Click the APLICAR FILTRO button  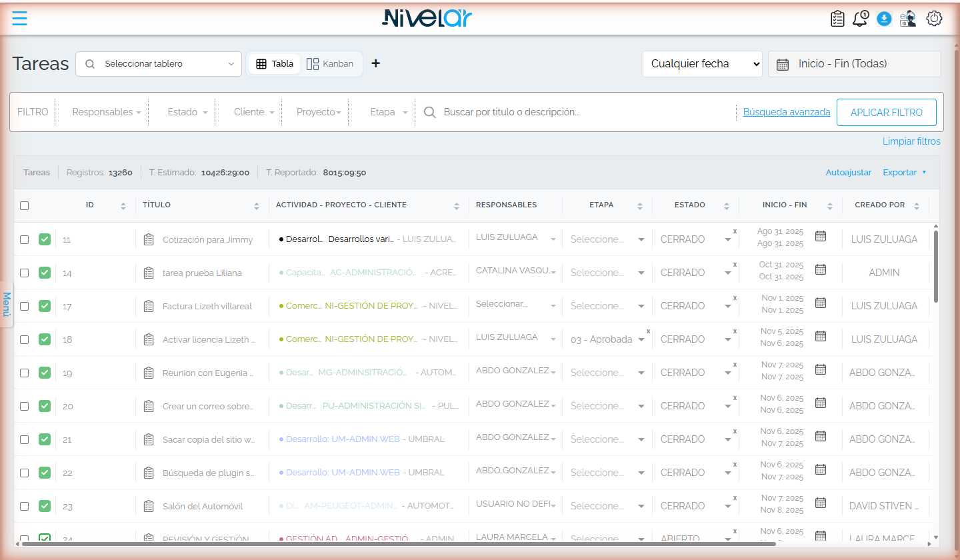(x=887, y=113)
